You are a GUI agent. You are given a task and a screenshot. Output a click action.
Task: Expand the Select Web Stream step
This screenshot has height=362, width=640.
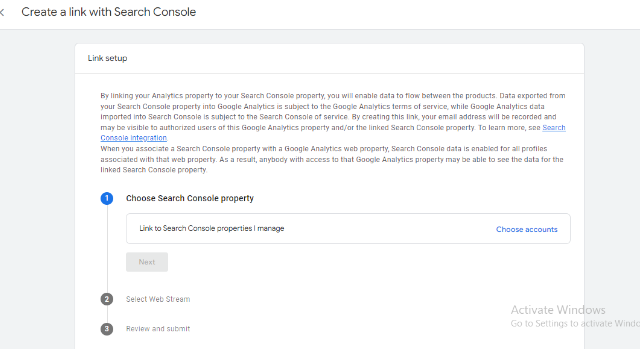pos(158,299)
